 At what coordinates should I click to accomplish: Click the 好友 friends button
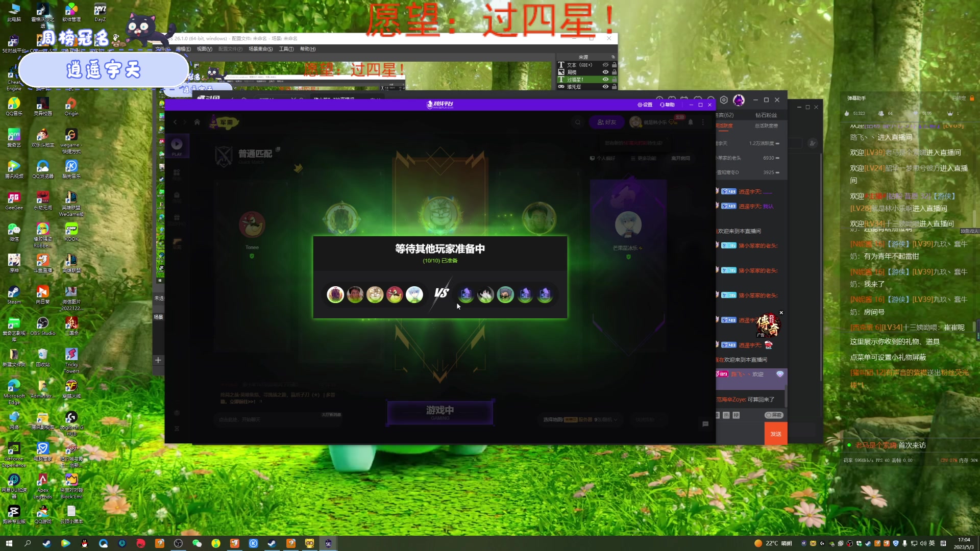pos(607,122)
